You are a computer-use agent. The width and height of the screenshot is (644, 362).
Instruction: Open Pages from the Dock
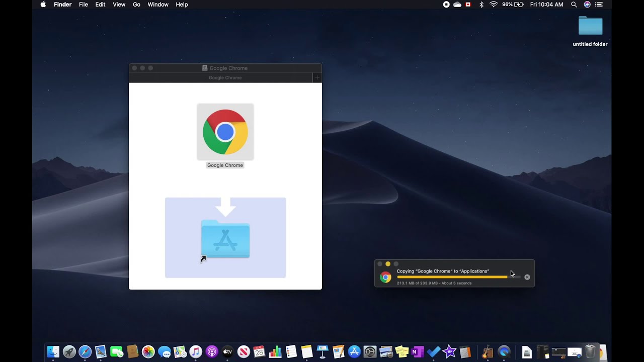(339, 352)
